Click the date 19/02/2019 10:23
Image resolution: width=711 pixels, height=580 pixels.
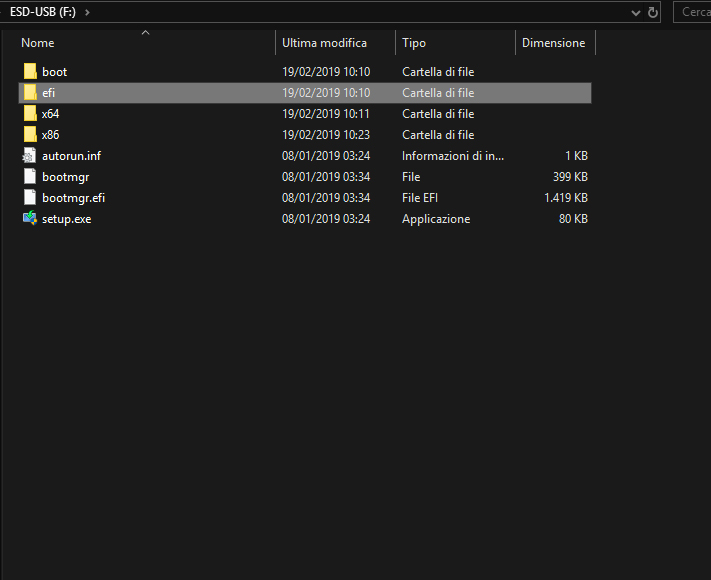(x=326, y=135)
